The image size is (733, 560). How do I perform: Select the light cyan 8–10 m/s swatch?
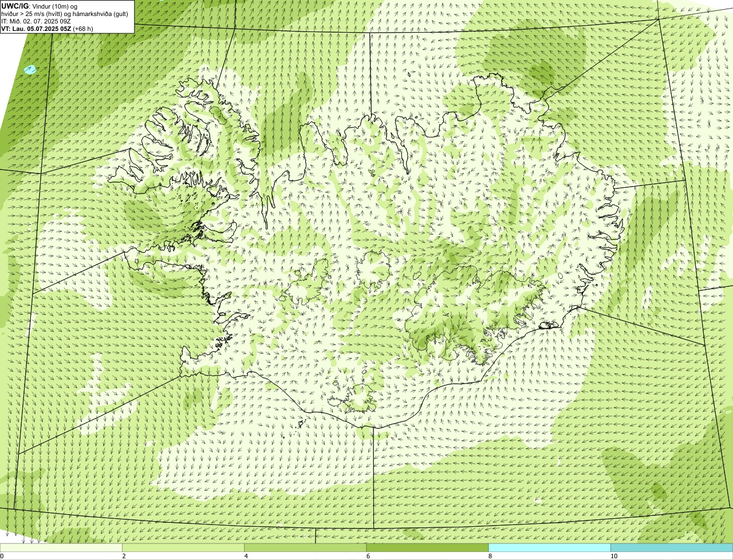[x=549, y=547]
